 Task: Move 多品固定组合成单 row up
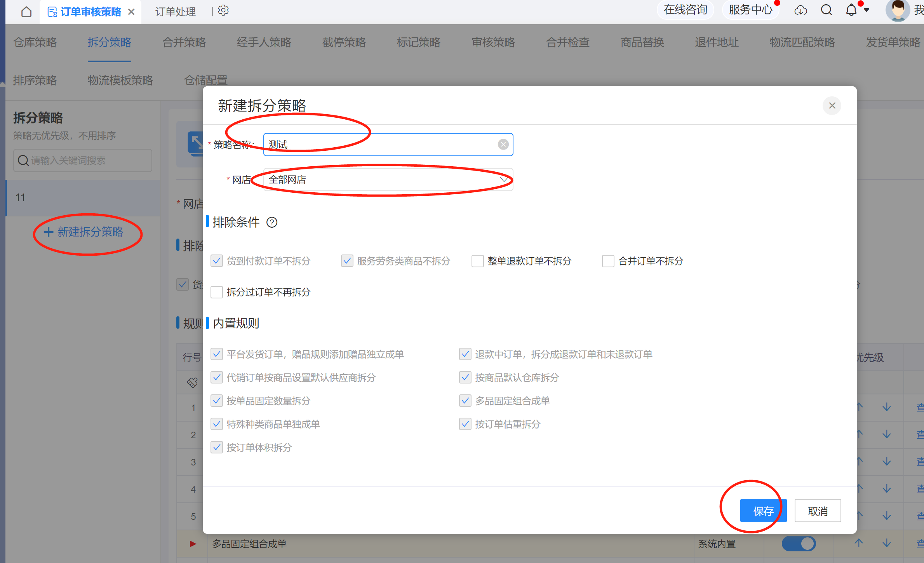coord(859,543)
